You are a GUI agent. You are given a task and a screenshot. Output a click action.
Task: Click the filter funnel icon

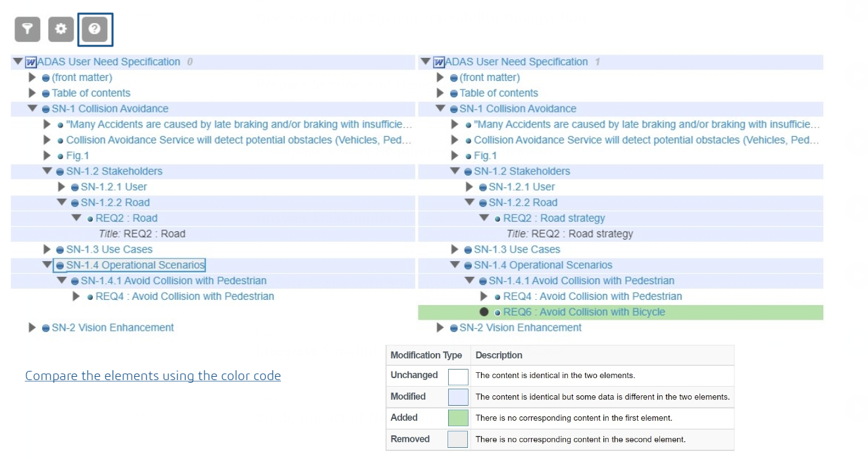click(28, 29)
